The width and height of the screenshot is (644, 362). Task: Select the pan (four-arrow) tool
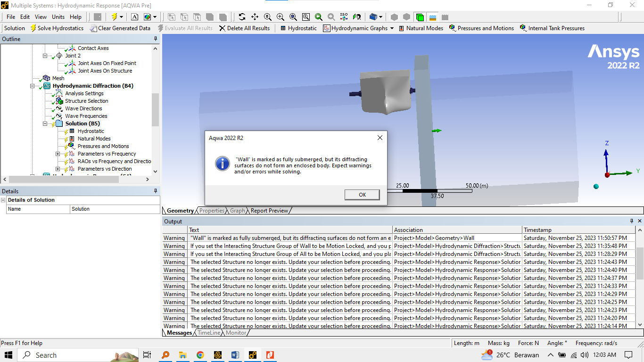click(255, 16)
